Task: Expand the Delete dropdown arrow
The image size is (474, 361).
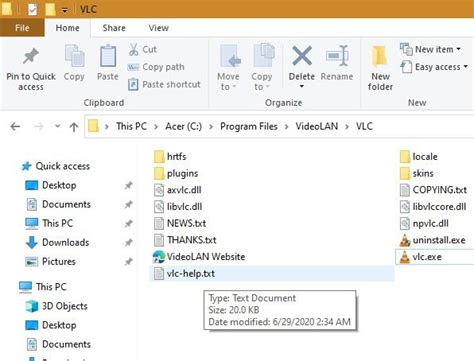Action: 302,87
